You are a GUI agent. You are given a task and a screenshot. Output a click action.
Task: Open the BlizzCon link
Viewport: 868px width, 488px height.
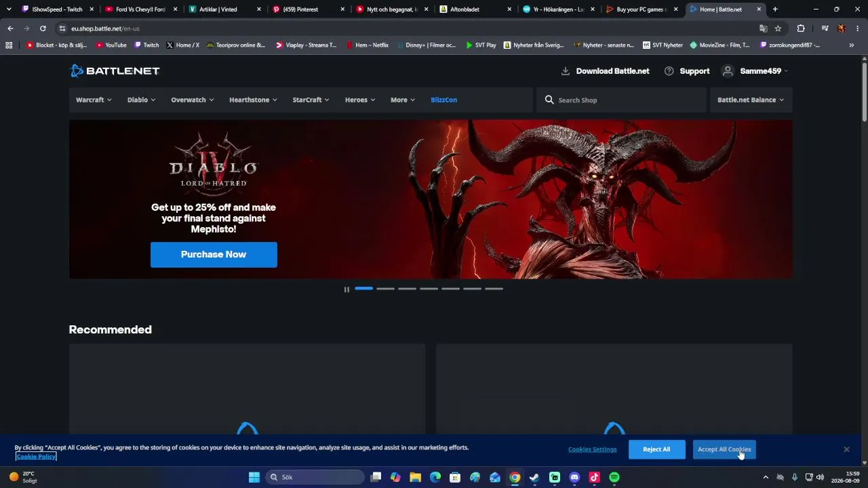click(x=443, y=100)
